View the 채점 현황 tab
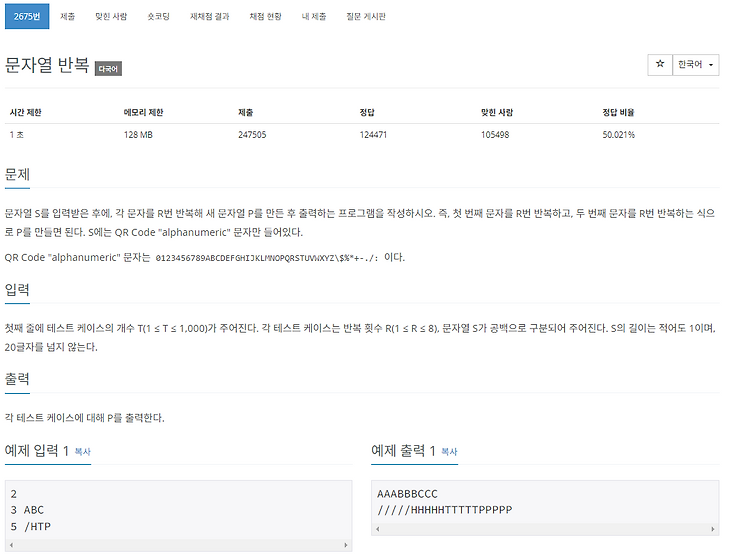750x558 pixels. [x=265, y=16]
